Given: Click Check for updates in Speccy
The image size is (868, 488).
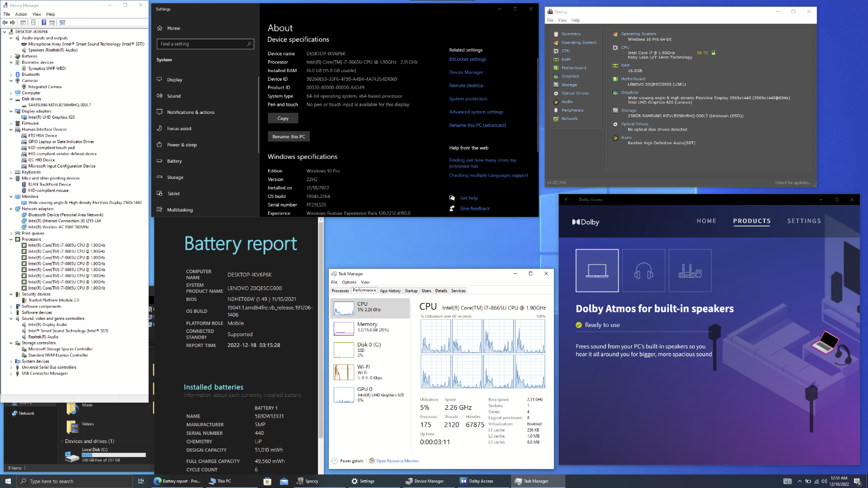Looking at the screenshot, I should [x=793, y=183].
